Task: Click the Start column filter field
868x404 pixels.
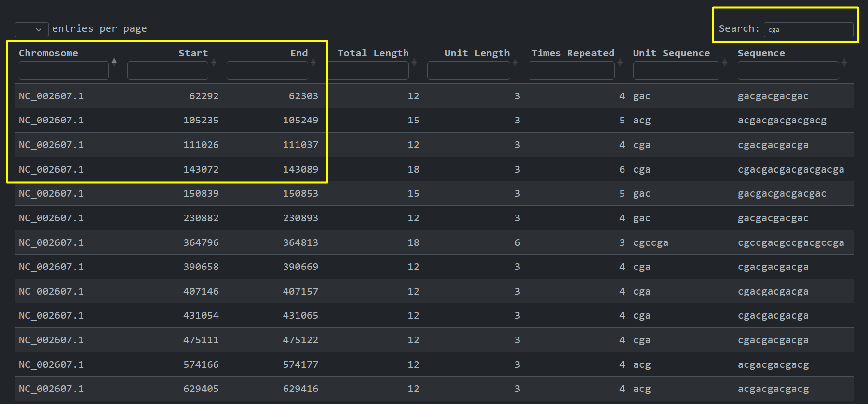Action: pos(167,70)
